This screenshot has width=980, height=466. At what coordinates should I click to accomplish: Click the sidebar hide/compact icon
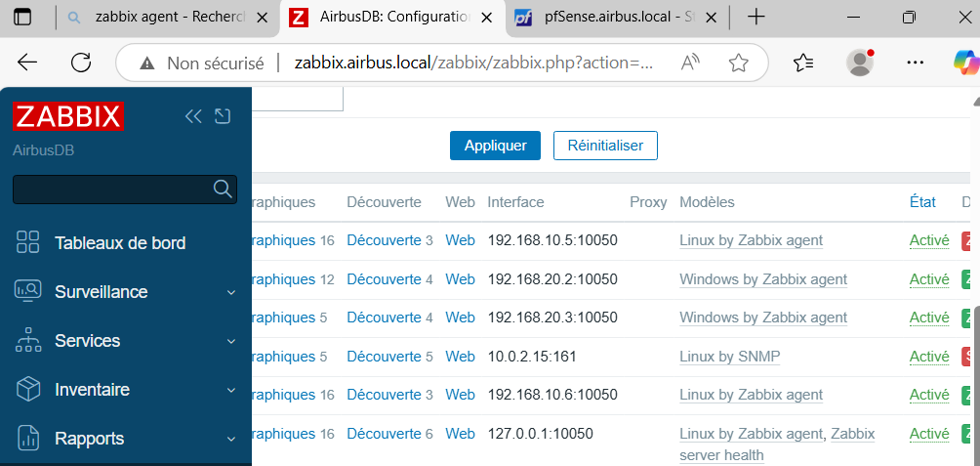click(223, 117)
